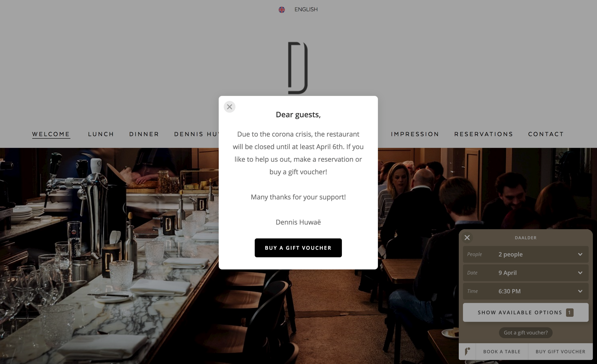
Task: Click the Buy a Gift Voucher button
Action: (x=298, y=248)
